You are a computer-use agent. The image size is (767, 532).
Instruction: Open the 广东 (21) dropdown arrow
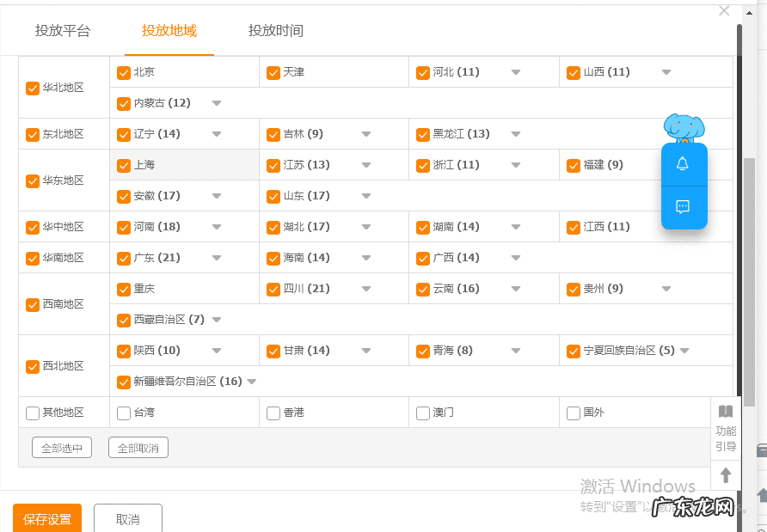[x=217, y=258]
